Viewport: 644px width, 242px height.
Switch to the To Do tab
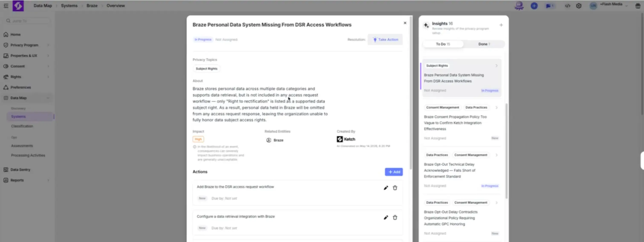[443, 44]
